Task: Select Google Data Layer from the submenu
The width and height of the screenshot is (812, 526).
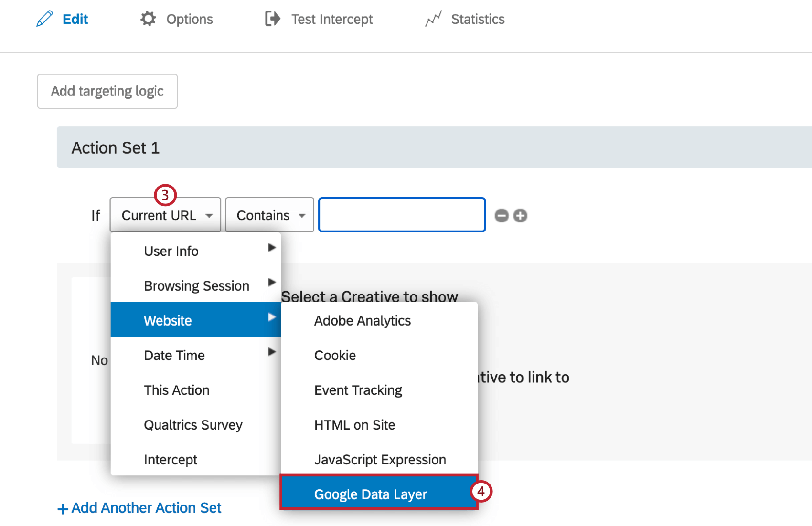Action: pos(370,494)
